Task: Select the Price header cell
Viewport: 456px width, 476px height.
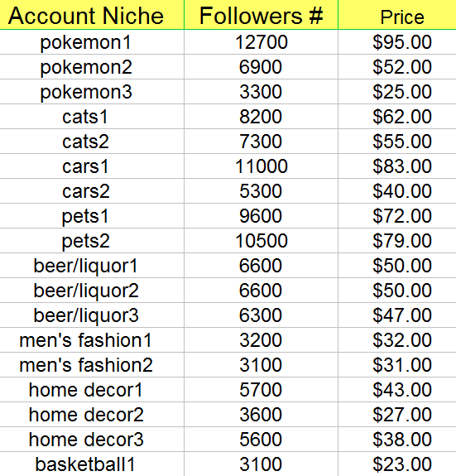Action: (x=397, y=15)
